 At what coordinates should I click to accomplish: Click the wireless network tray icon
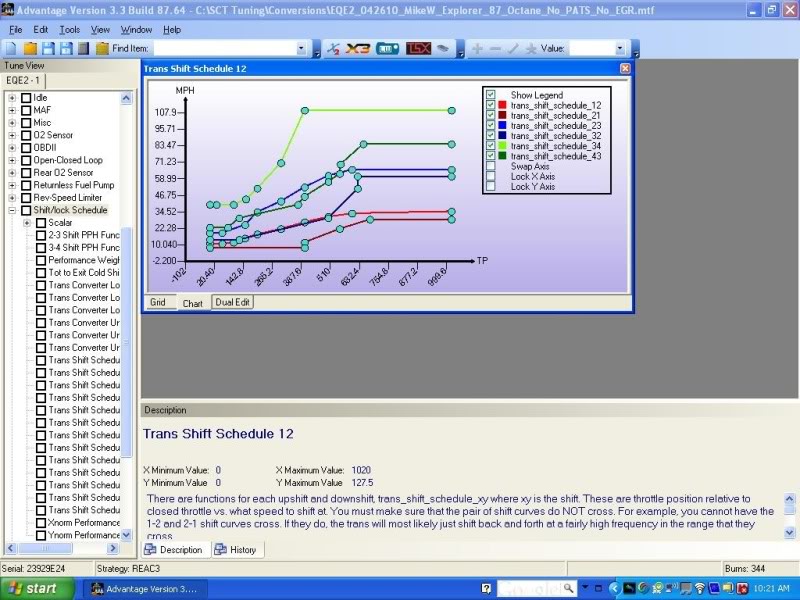699,588
